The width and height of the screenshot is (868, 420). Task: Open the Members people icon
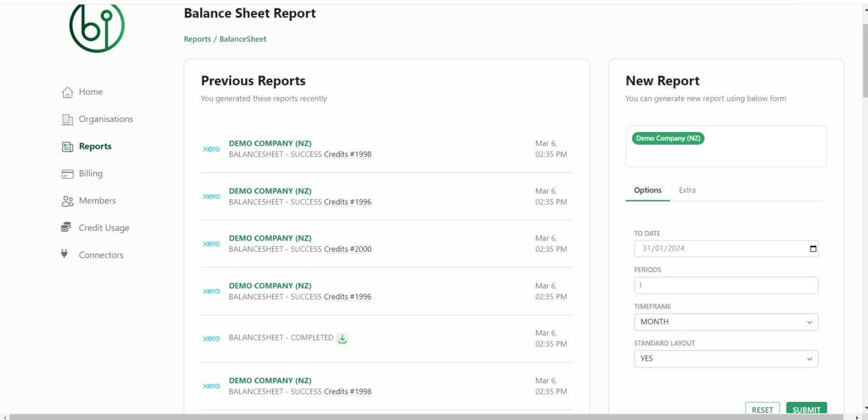click(x=67, y=200)
